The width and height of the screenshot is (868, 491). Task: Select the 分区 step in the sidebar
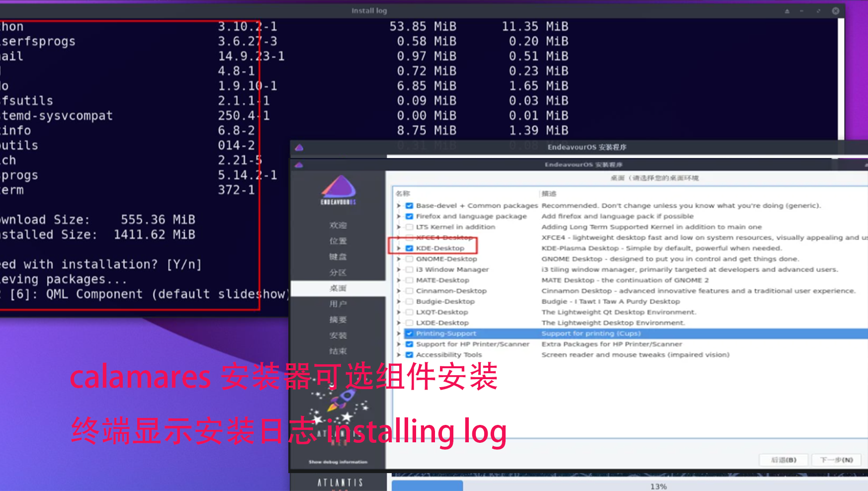click(338, 272)
